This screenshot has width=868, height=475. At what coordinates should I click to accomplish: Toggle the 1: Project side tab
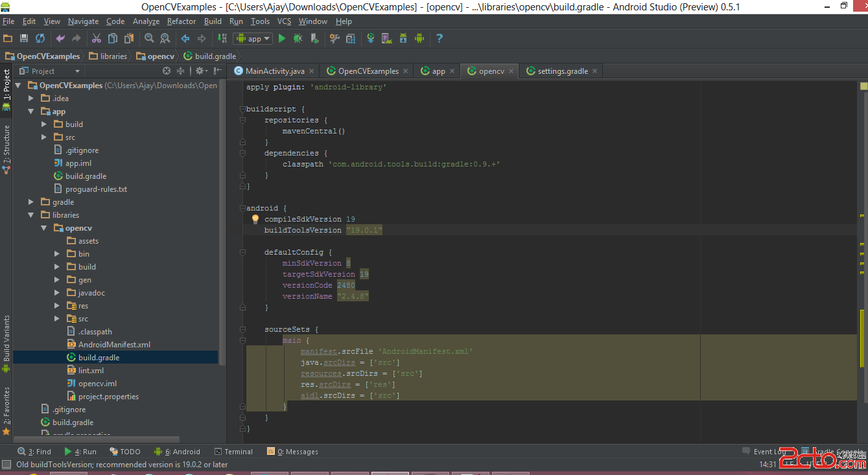click(6, 89)
